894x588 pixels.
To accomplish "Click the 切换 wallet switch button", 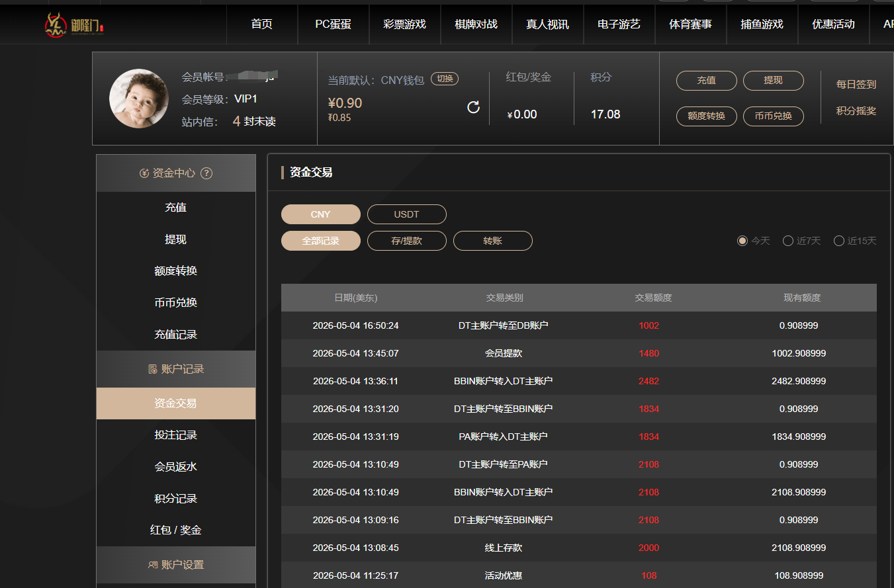I will [x=445, y=79].
